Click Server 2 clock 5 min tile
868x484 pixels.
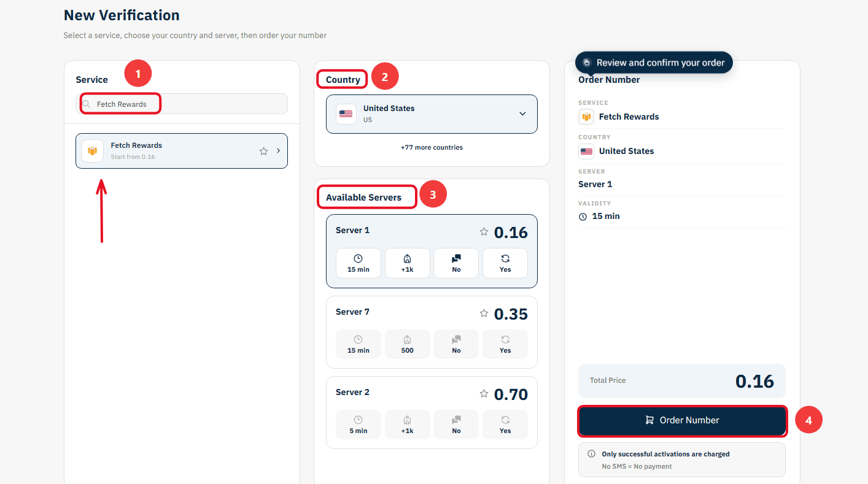[x=358, y=424]
